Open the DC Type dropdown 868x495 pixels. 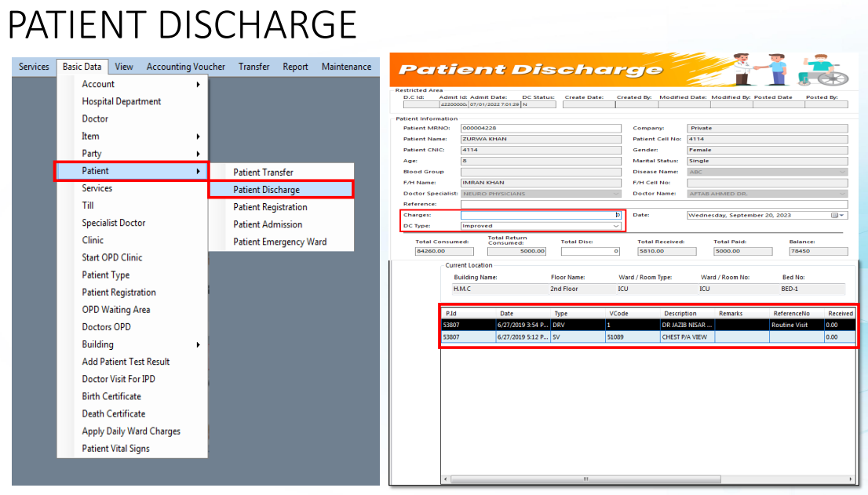(541, 226)
